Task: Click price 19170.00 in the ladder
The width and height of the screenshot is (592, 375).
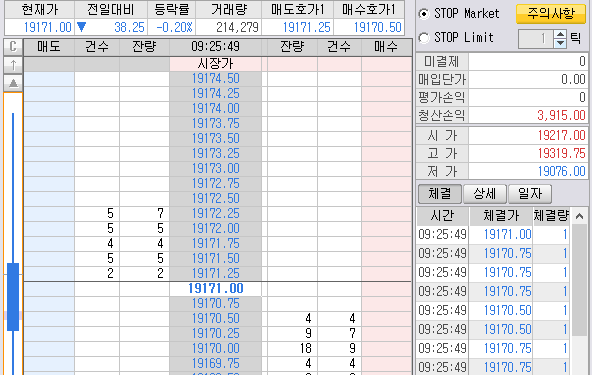Action: click(x=216, y=349)
